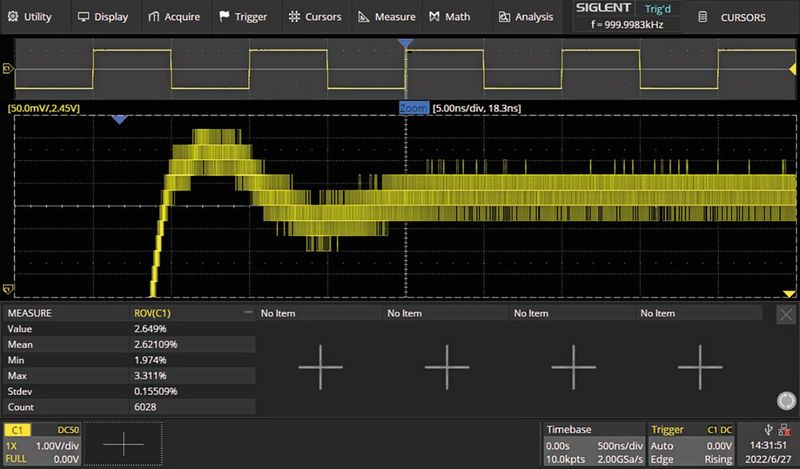Image resolution: width=800 pixels, height=469 pixels.
Task: Close the measure panel with X
Action: click(x=786, y=314)
